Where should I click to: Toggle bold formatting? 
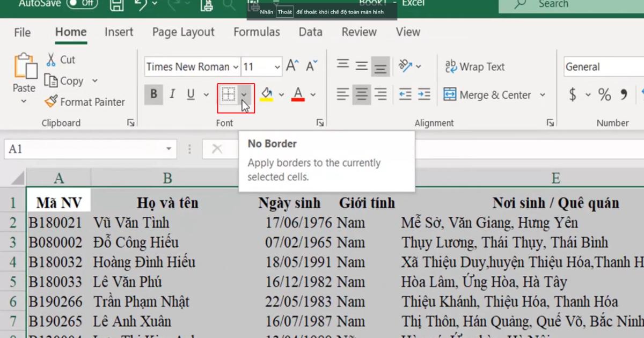click(x=153, y=94)
